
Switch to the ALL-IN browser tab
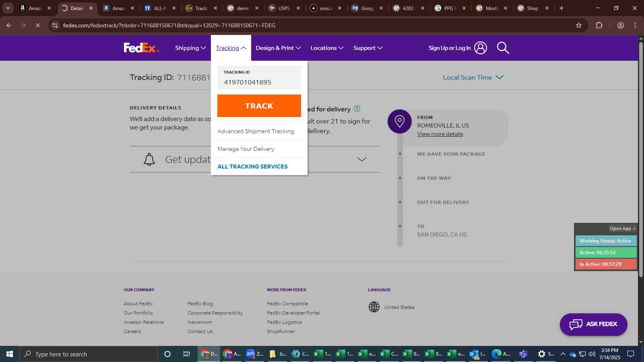pyautogui.click(x=159, y=8)
